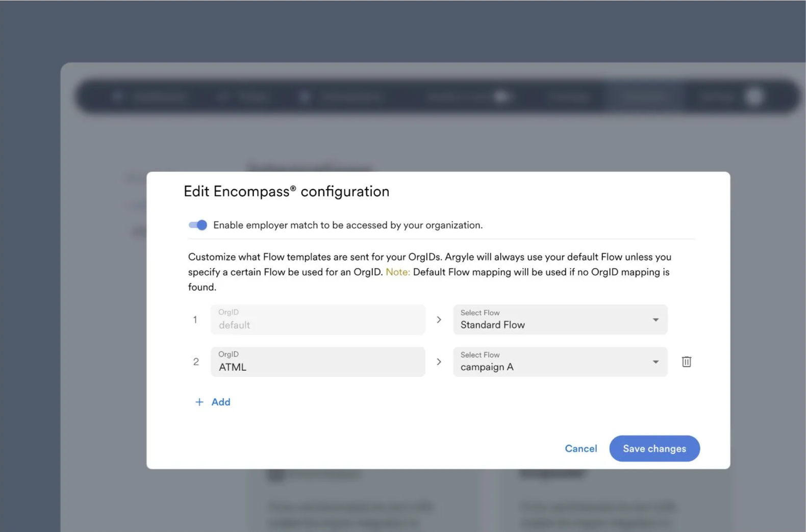Viewport: 806px width, 532px height.
Task: Click the plus icon beside Add
Action: (199, 402)
